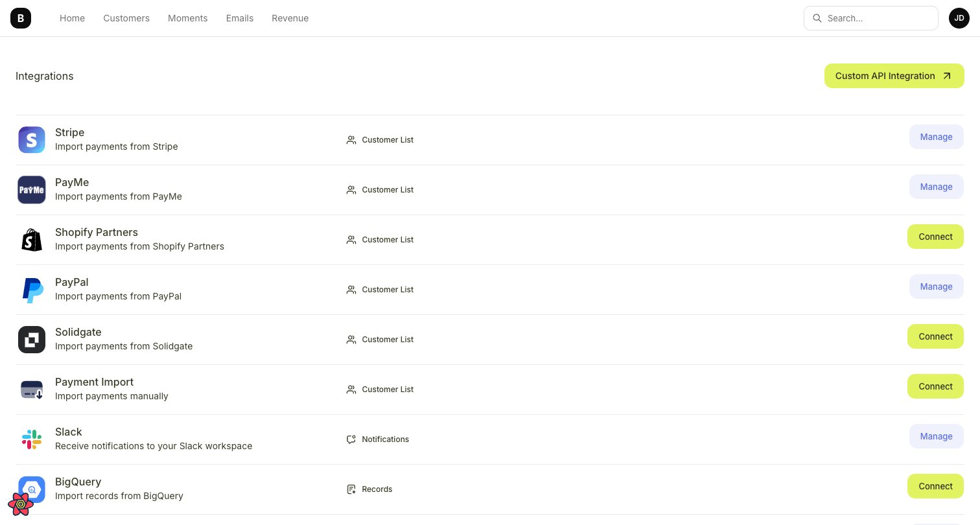
Task: Click the people icon in the Stripe row
Action: (x=351, y=140)
